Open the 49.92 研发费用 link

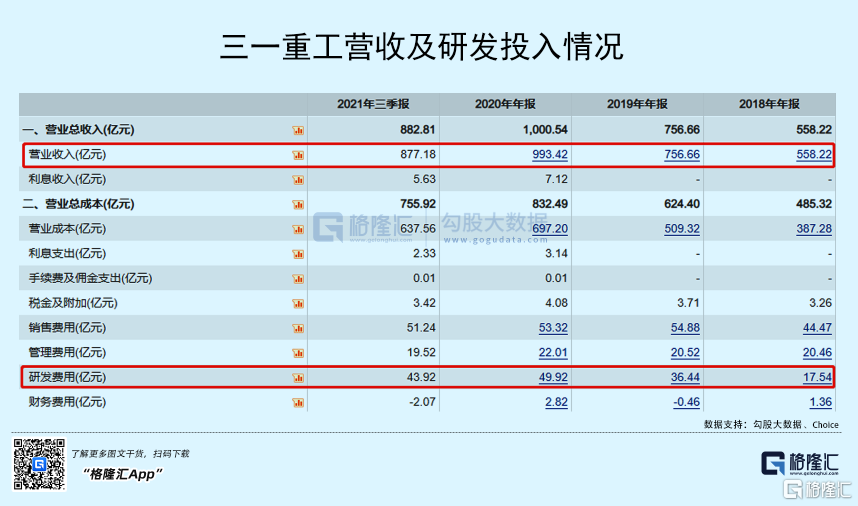click(553, 377)
